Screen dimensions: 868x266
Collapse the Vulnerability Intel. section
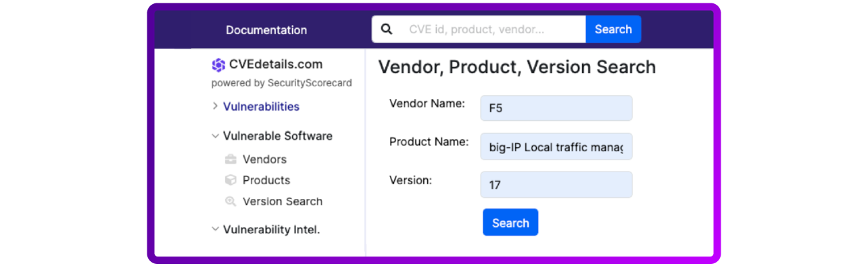(x=215, y=230)
